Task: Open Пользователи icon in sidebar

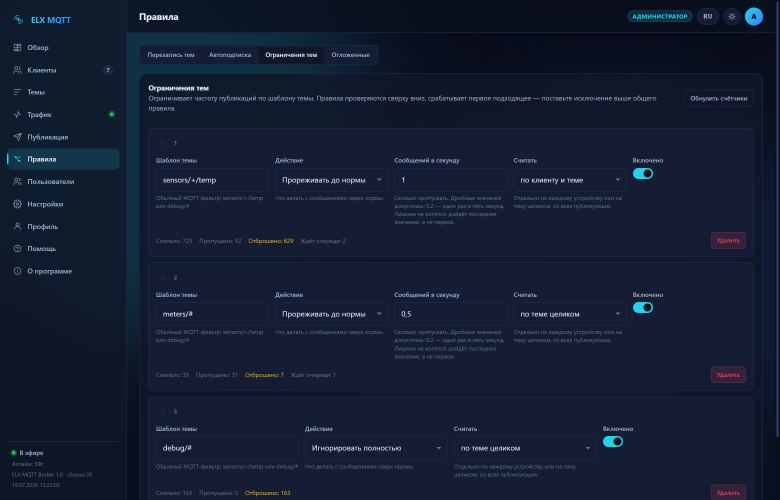Action: (17, 182)
